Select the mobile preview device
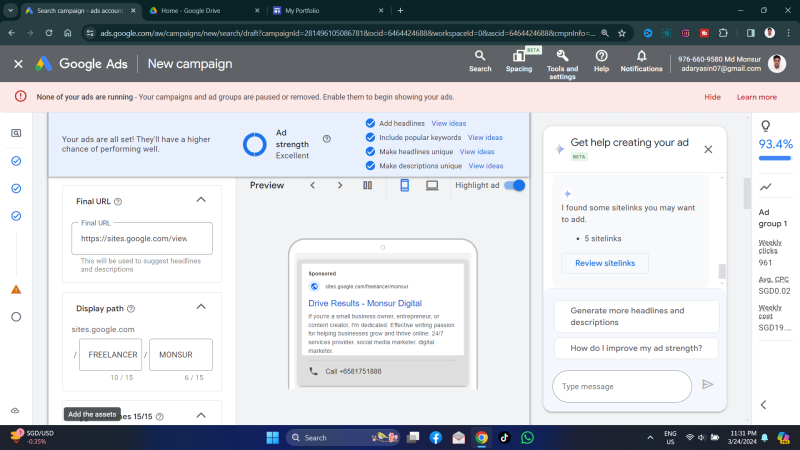800x450 pixels. 405,185
